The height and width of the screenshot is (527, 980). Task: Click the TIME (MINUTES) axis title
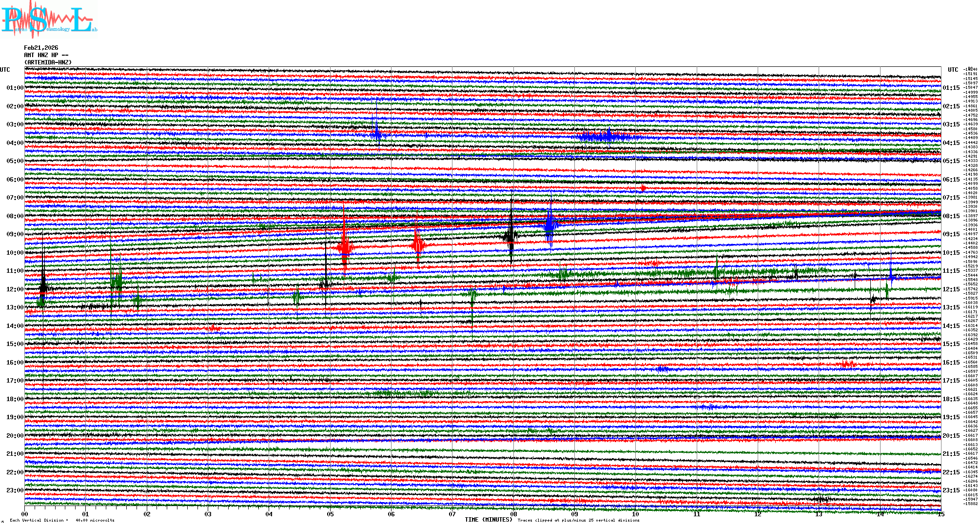click(489, 520)
